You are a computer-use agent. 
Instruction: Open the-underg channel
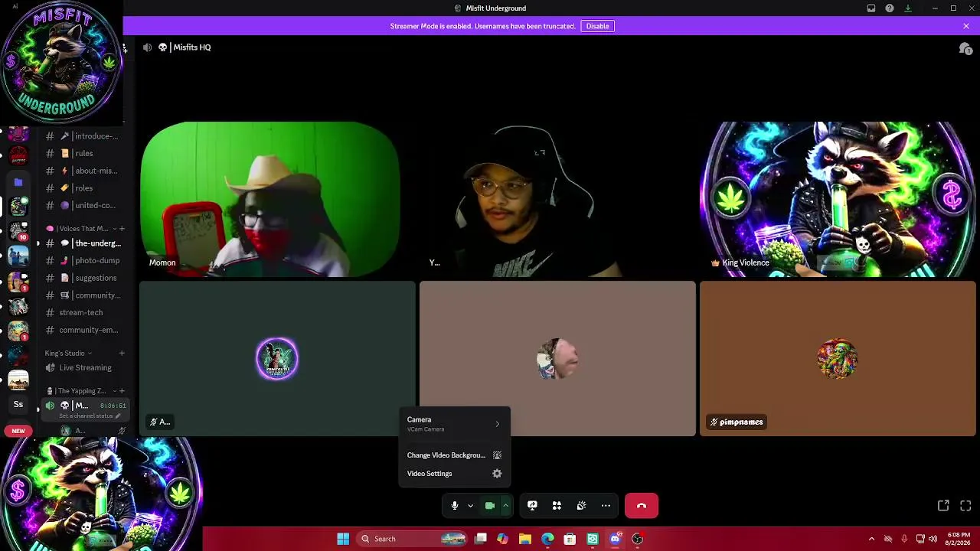[84, 243]
